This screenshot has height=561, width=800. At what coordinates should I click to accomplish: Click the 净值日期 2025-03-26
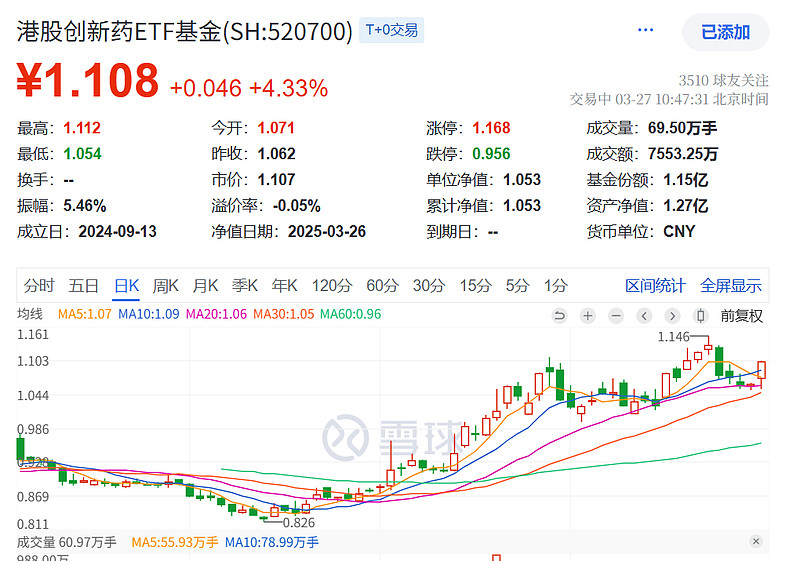[x=327, y=232]
